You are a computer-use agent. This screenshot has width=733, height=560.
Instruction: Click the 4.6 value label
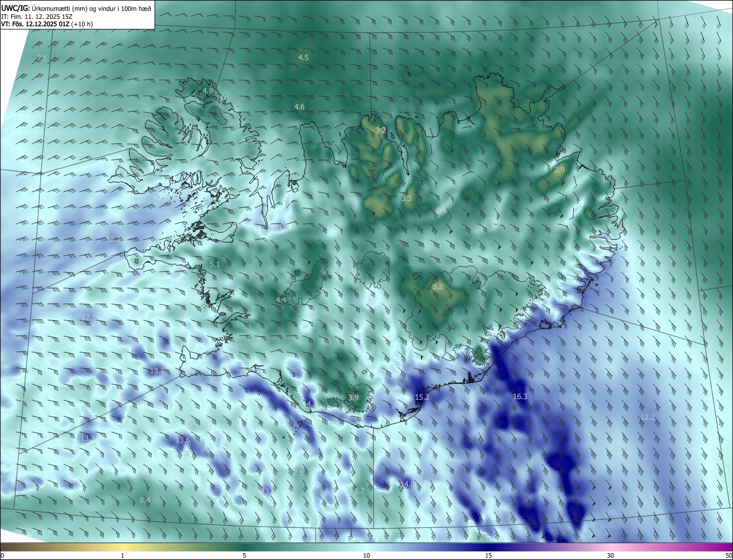(x=299, y=107)
